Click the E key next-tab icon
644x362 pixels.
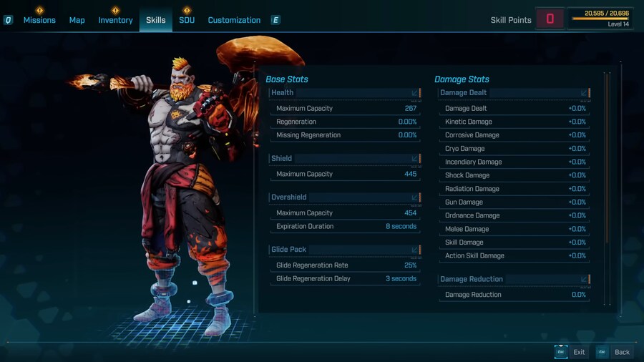pos(275,20)
